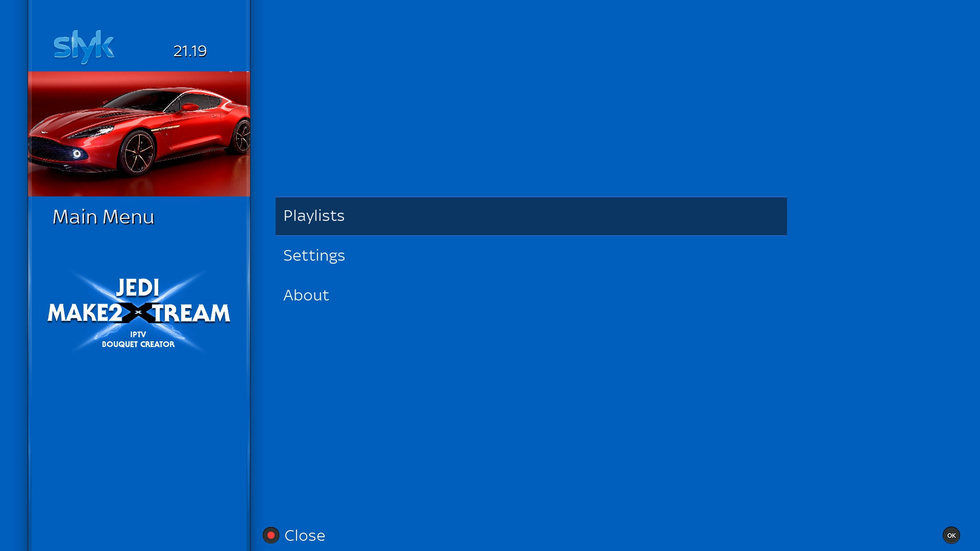Click the MAKE2 word in logo
This screenshot has width=980, height=551.
tap(84, 313)
